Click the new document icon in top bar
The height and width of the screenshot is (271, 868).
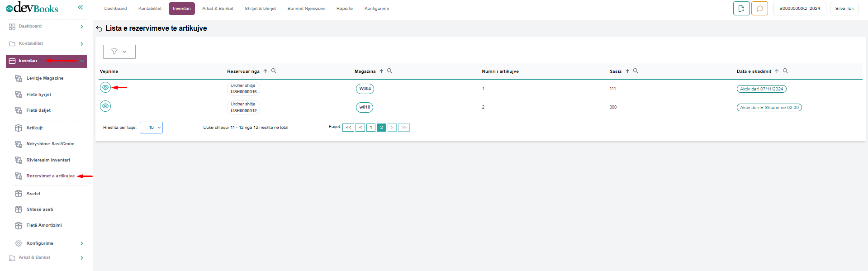tap(741, 9)
